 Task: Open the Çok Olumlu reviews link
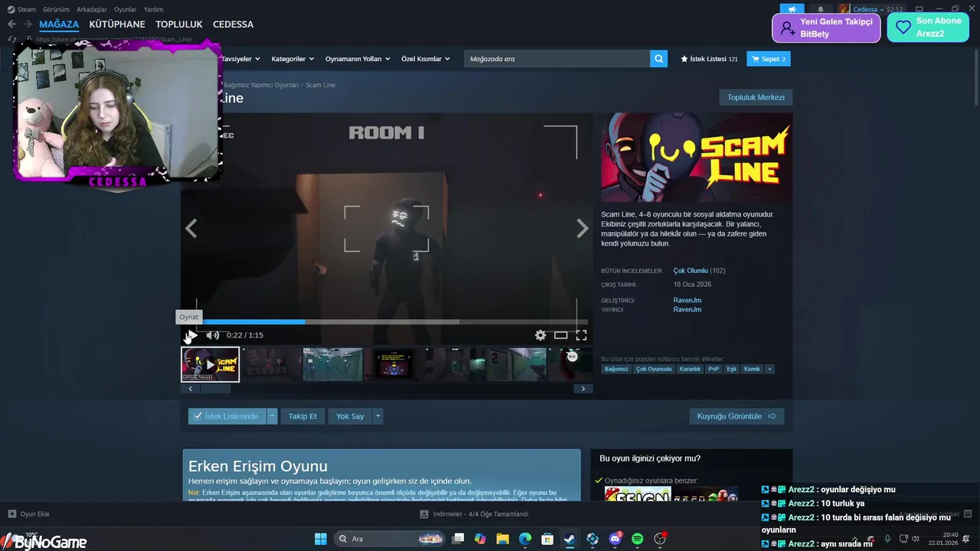[691, 271]
